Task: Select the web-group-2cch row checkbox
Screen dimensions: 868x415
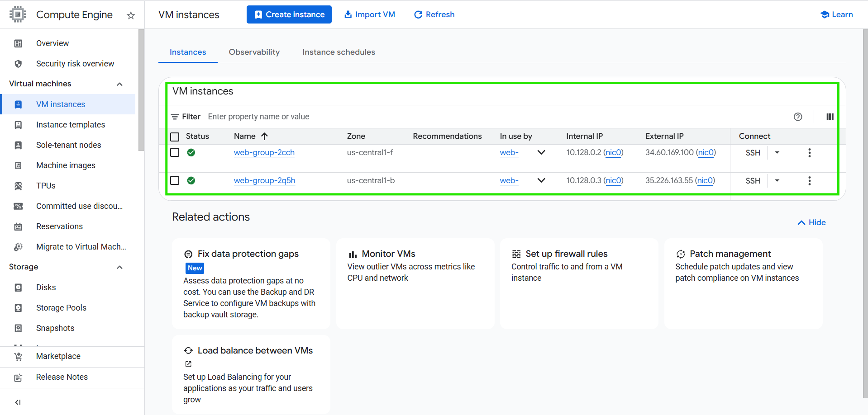Action: (175, 152)
